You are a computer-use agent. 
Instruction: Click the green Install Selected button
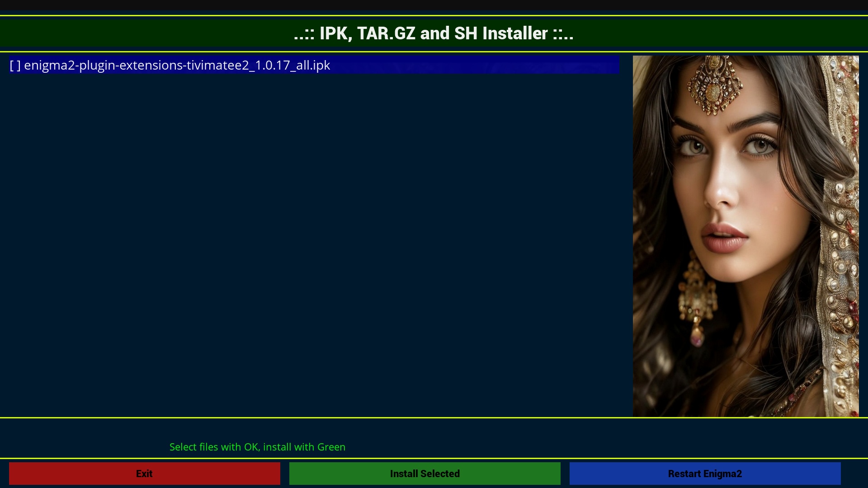point(425,474)
